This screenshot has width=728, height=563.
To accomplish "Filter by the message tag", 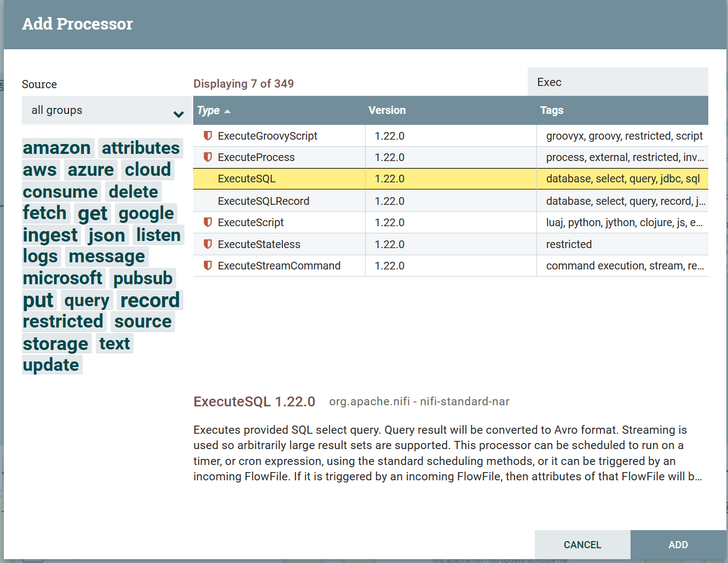I will [107, 256].
